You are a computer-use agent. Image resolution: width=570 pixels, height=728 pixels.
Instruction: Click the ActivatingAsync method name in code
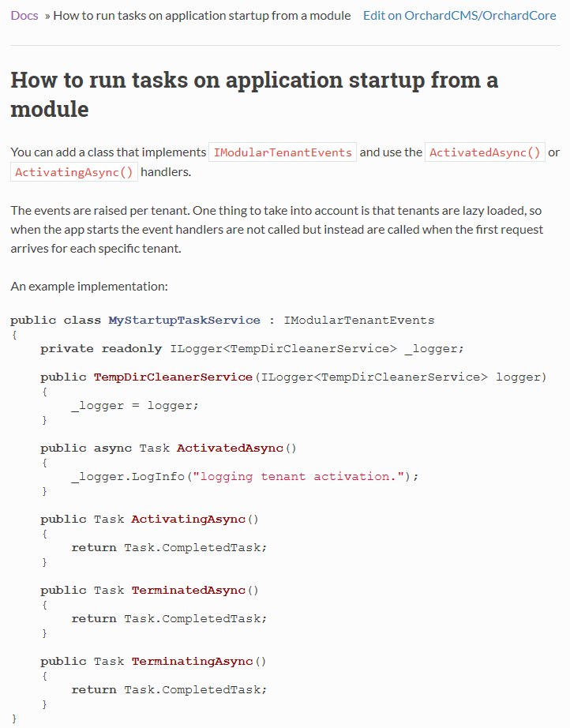(188, 520)
